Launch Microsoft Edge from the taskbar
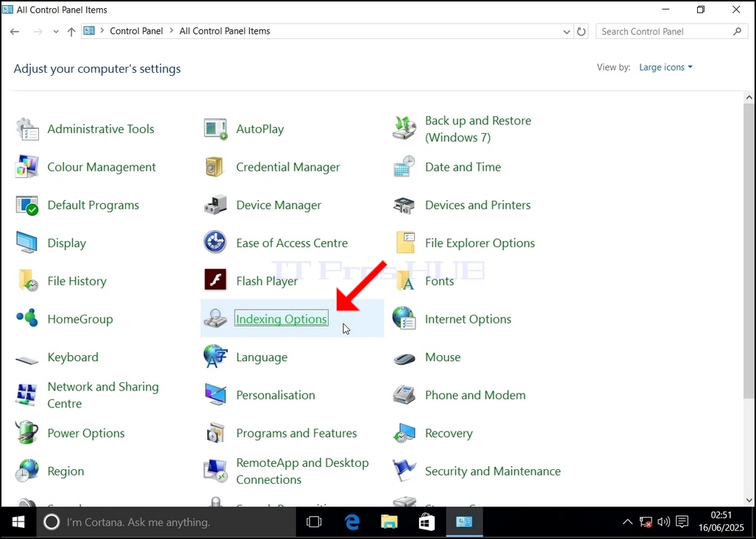 tap(352, 522)
